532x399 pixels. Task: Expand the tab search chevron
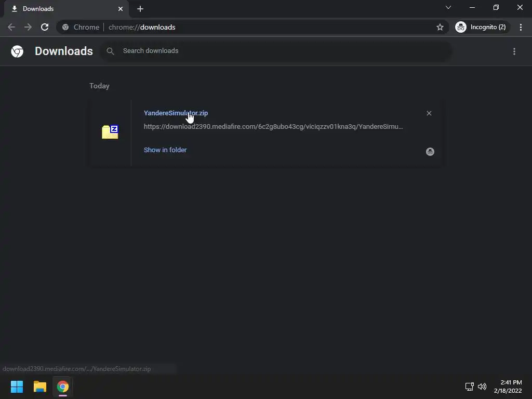pos(448,7)
